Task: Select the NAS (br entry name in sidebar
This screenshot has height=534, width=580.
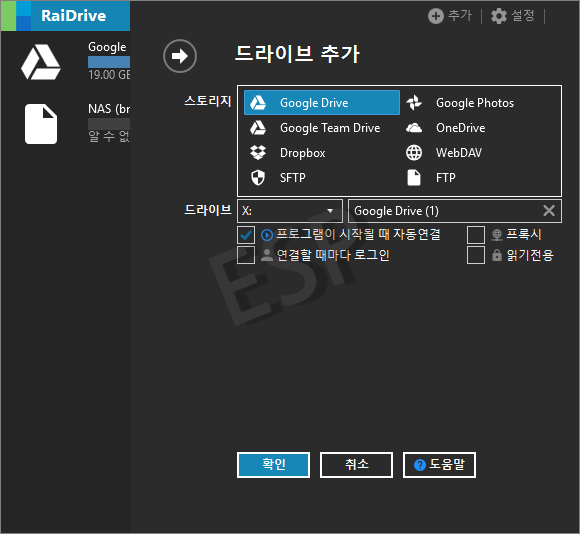Action: click(109, 109)
